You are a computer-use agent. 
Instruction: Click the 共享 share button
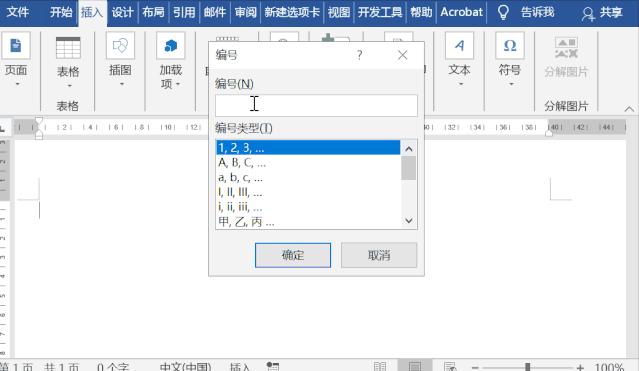pyautogui.click(x=602, y=13)
